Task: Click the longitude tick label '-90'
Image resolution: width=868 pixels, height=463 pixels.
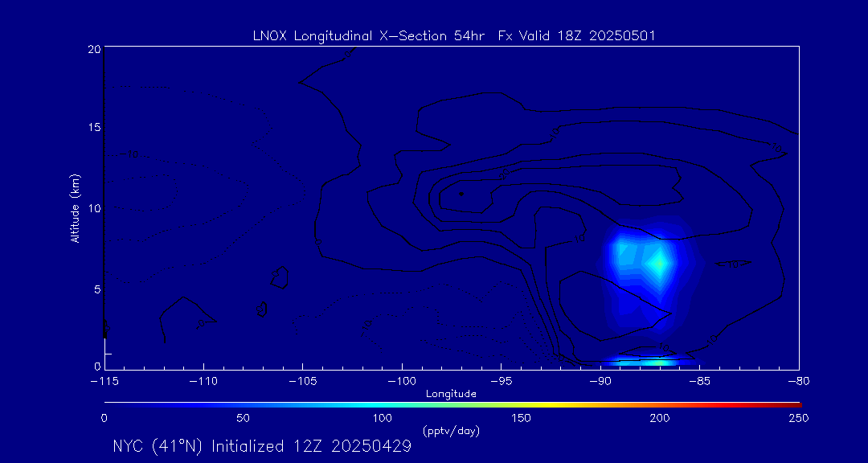Action: [600, 381]
